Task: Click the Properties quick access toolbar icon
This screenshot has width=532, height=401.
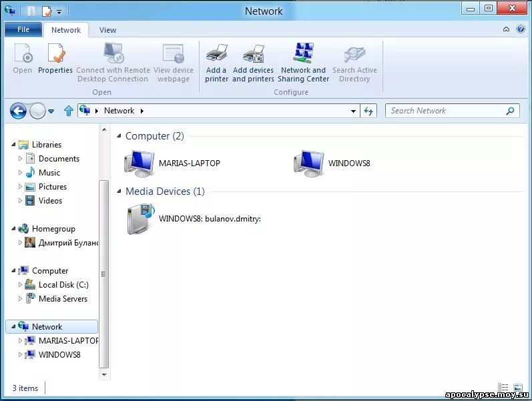Action: point(47,11)
